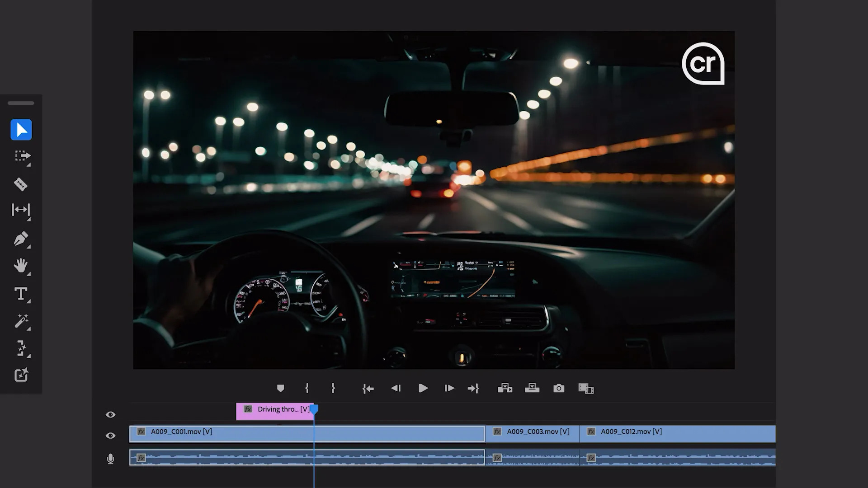Click the Overwrite edit button
Screen dimensions: 868x488
(532, 388)
